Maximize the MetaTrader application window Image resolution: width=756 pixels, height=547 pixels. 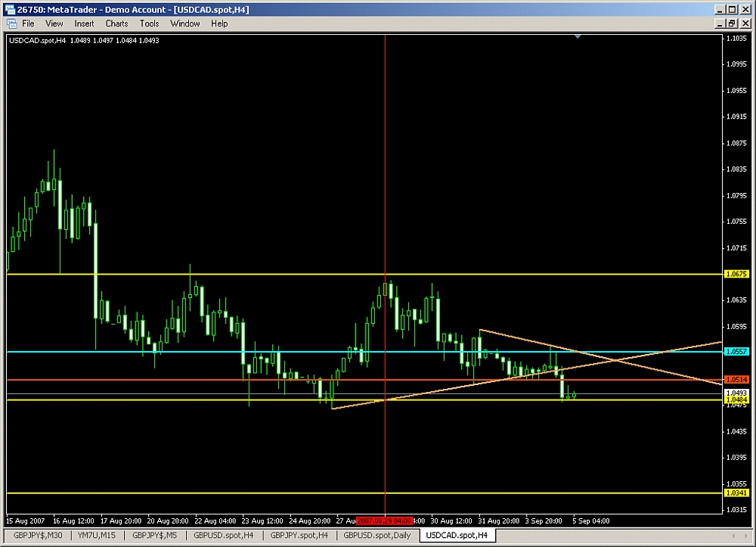pos(732,9)
